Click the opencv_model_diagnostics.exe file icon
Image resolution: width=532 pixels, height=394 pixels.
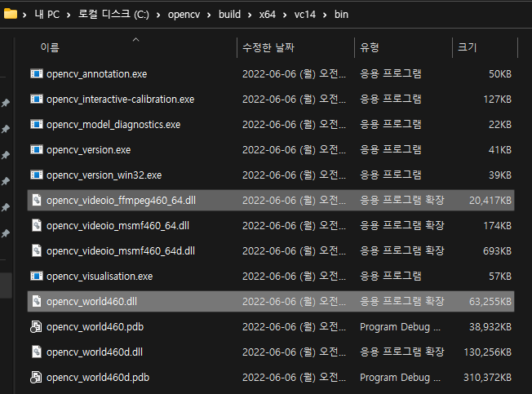(36, 124)
